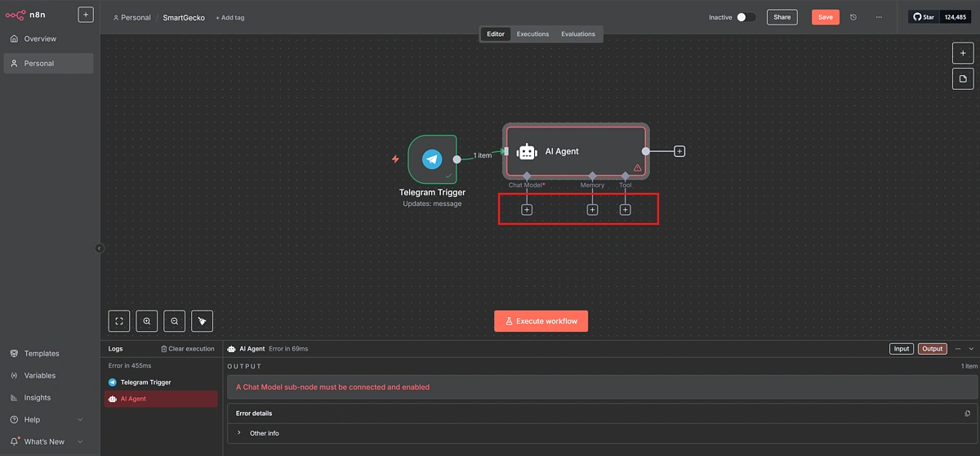Viewport: 980px width, 456px height.
Task: Switch to the Evaluations tab
Action: (578, 34)
